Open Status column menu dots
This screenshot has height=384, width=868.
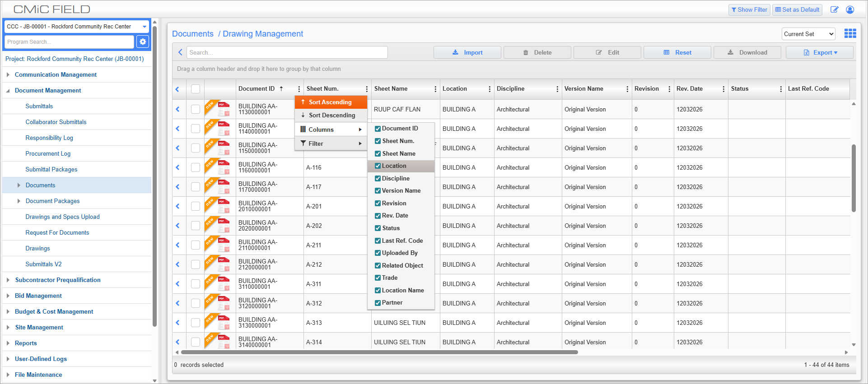pyautogui.click(x=781, y=89)
